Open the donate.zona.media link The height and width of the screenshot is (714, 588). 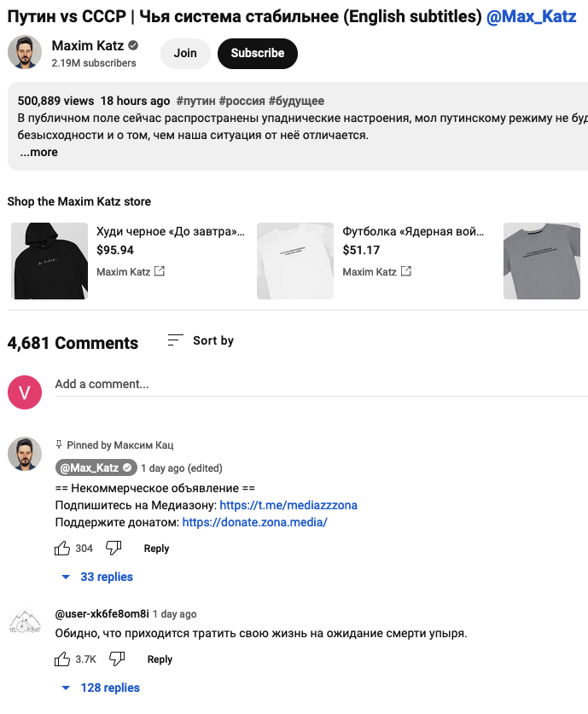coord(254,522)
